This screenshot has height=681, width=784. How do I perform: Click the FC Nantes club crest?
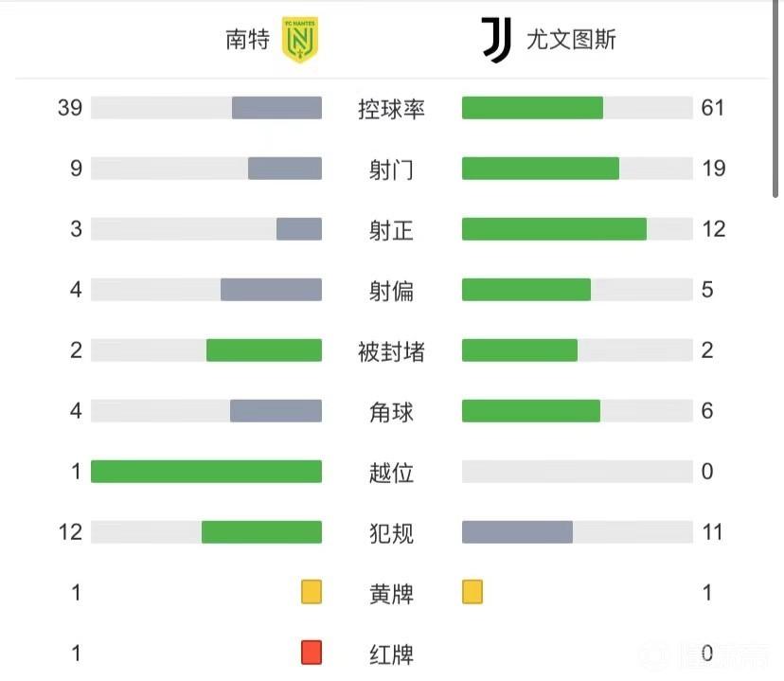300,41
